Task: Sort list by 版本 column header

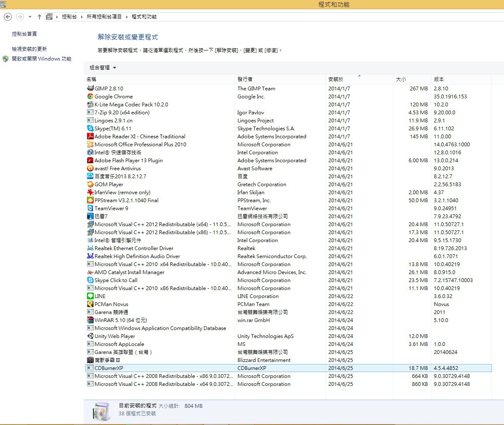Action: click(461, 79)
